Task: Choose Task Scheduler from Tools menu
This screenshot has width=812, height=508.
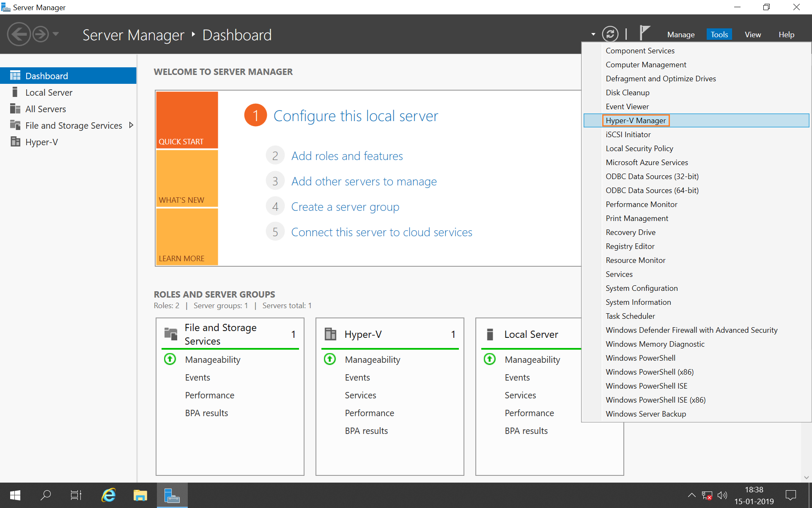Action: point(696,316)
